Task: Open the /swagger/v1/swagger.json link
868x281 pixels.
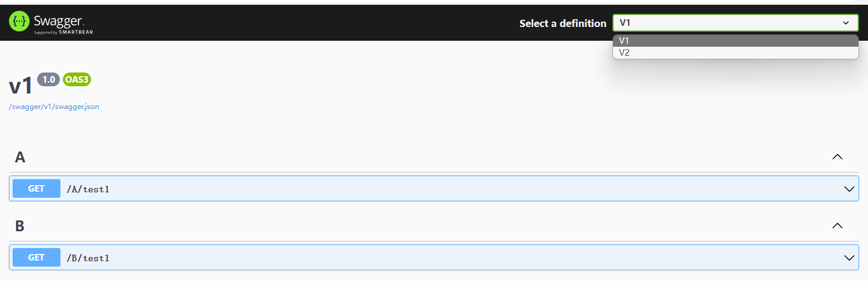Action: click(54, 107)
